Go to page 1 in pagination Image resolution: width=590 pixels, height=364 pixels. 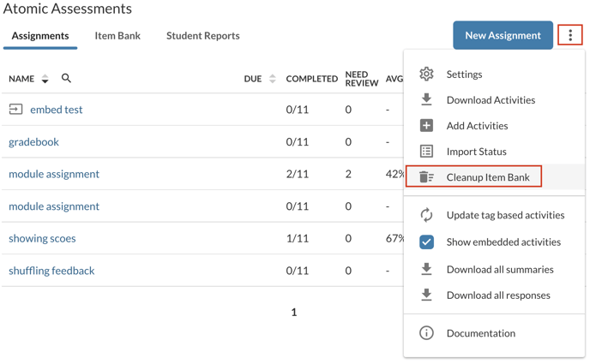(293, 313)
